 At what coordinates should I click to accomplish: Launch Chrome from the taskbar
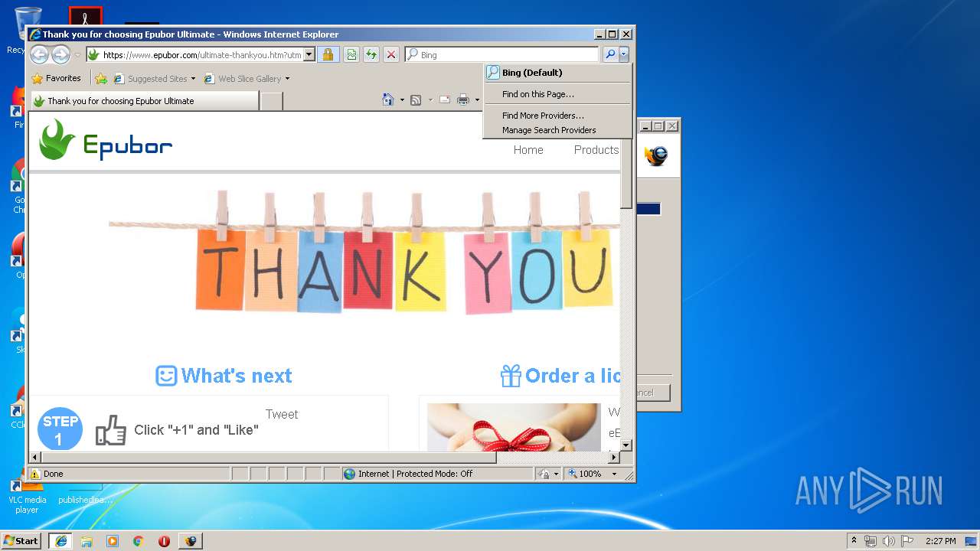[x=139, y=541]
